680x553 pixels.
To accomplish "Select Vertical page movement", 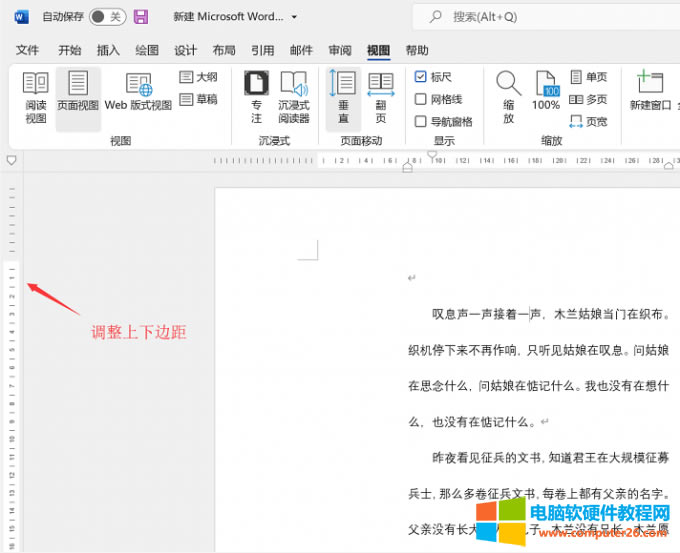I will click(x=343, y=98).
